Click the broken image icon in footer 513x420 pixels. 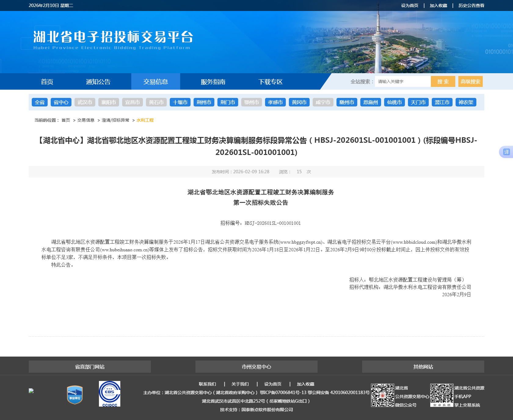pos(31,391)
